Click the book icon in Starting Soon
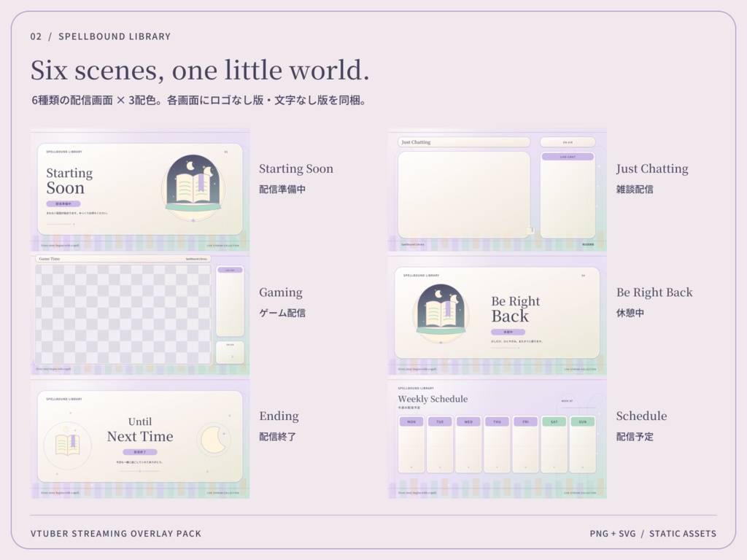The image size is (747, 560). click(193, 187)
